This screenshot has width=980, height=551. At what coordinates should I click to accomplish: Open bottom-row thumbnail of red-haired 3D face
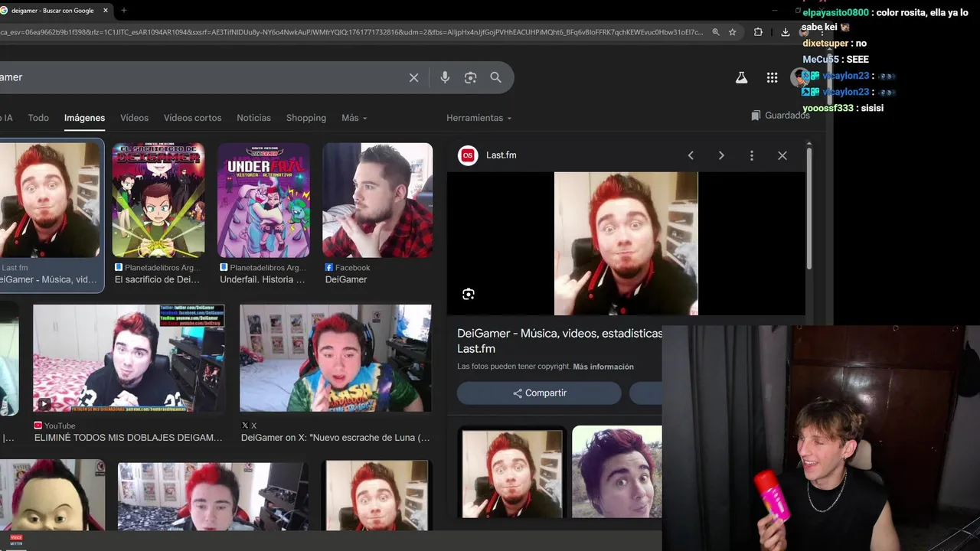(x=52, y=494)
